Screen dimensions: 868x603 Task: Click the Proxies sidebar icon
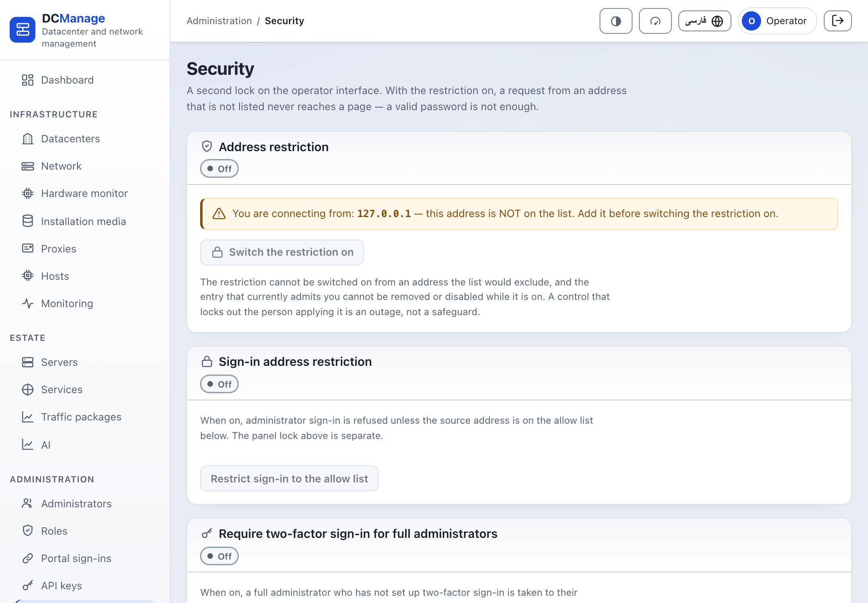[28, 248]
